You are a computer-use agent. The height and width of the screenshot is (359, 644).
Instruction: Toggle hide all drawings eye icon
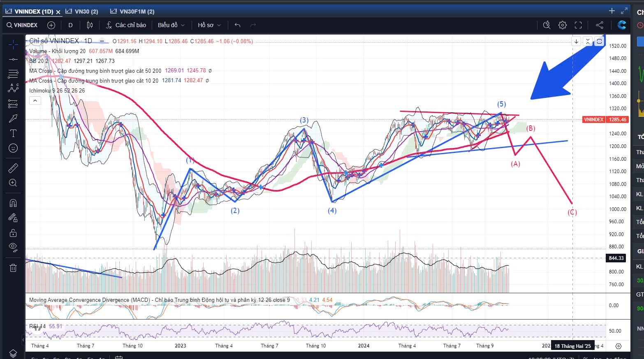point(13,247)
